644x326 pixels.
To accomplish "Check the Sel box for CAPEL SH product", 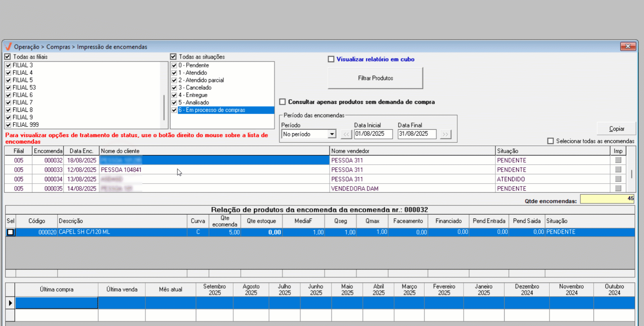I will [11, 232].
